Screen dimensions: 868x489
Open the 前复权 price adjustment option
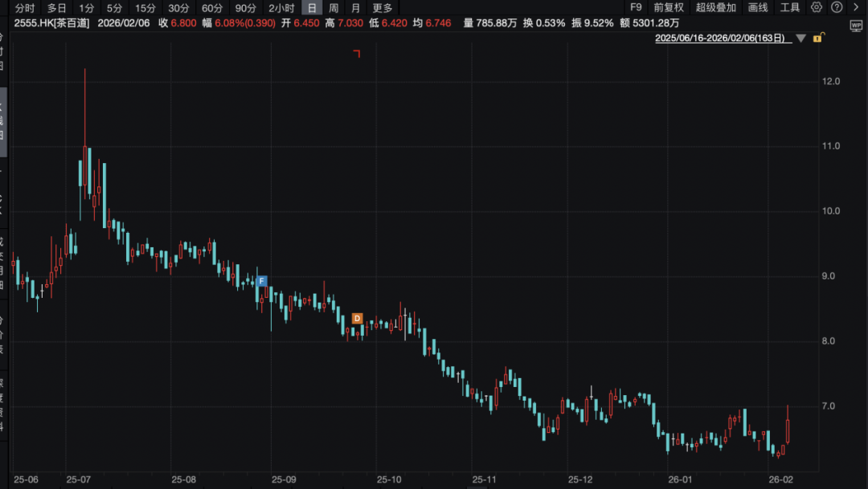(x=669, y=7)
